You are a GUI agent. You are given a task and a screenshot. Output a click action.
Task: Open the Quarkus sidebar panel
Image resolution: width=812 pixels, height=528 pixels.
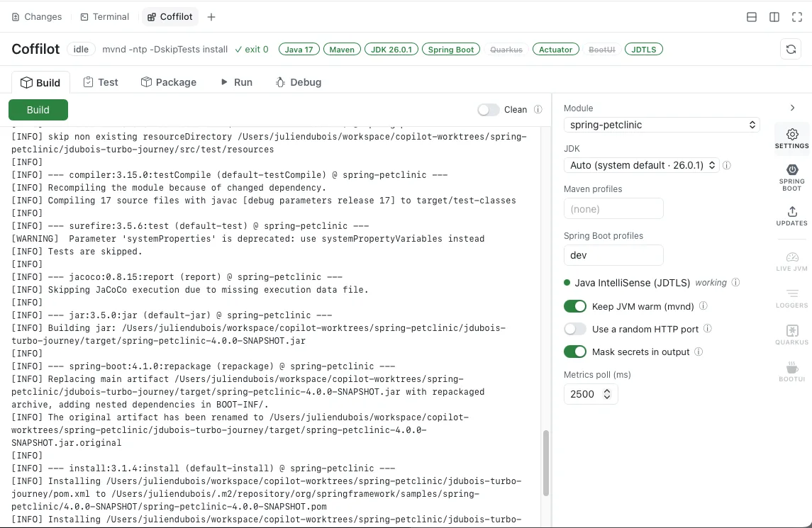[792, 335]
